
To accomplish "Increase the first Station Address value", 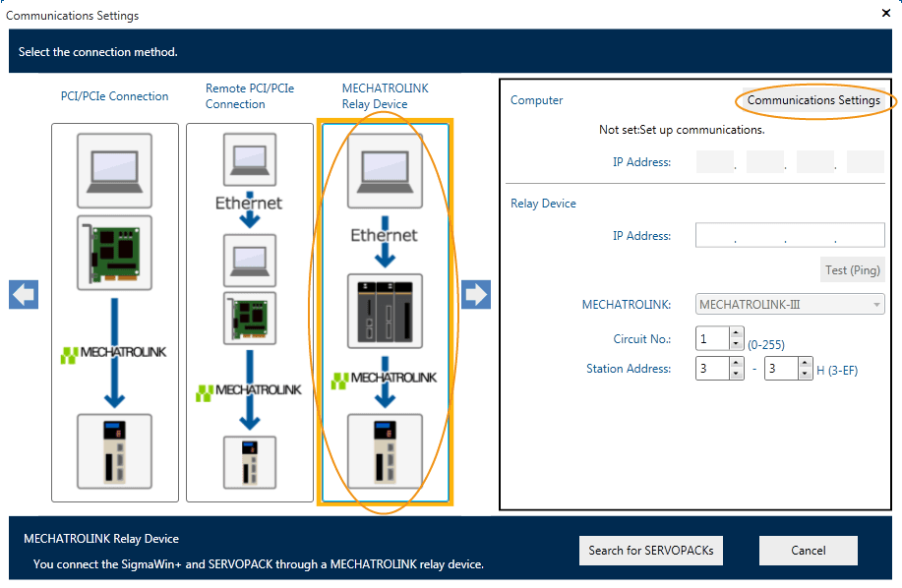I will tap(737, 363).
